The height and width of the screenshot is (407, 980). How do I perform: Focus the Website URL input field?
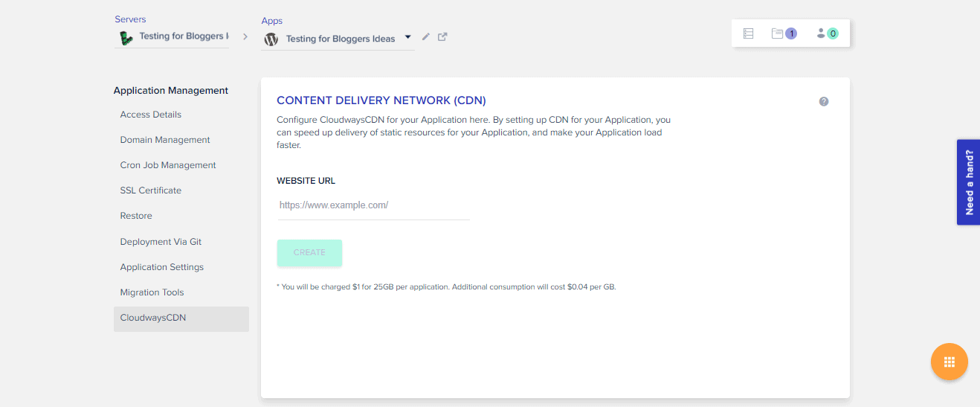click(373, 205)
